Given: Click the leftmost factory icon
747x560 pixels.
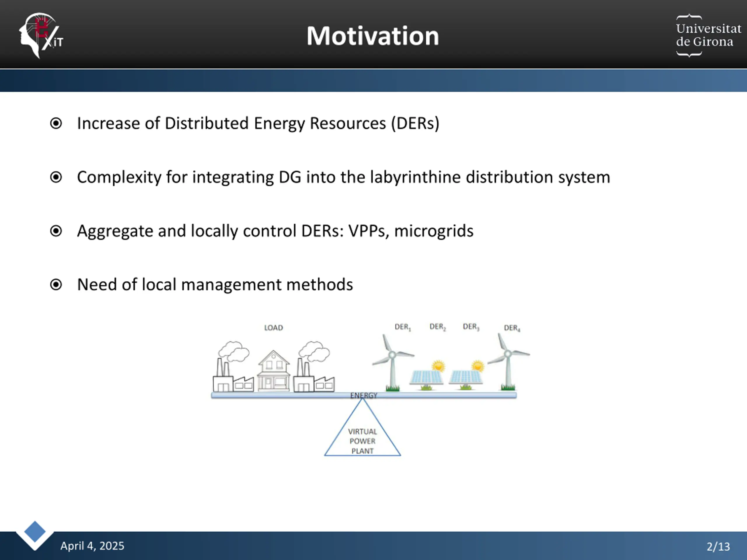Looking at the screenshot, I should coord(233,367).
